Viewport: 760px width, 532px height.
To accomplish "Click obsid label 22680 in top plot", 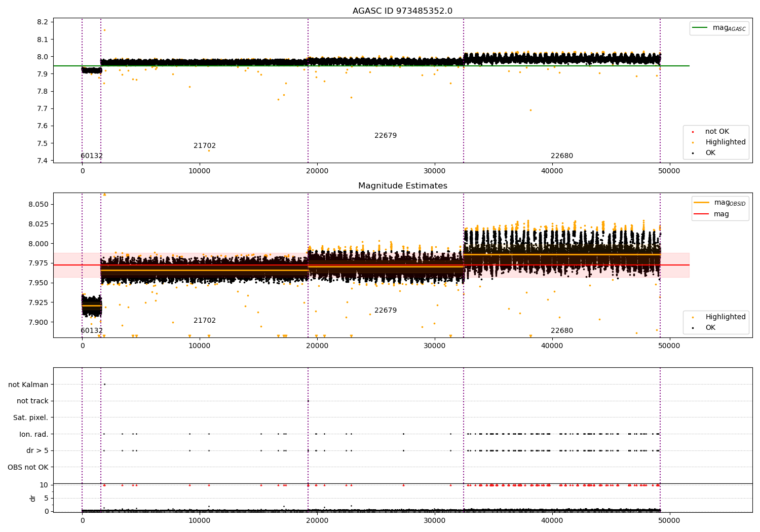I will point(562,156).
